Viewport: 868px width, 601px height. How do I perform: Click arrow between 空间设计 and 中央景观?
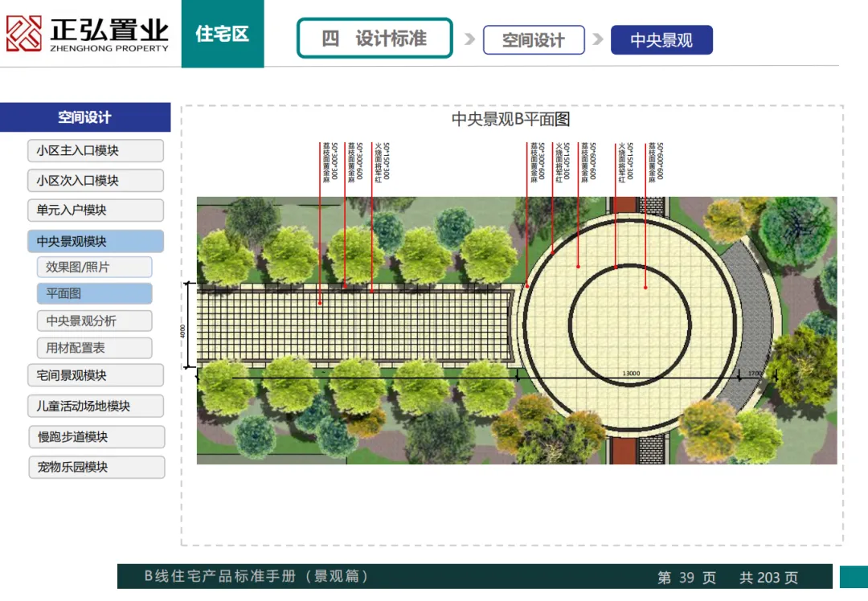click(x=598, y=39)
